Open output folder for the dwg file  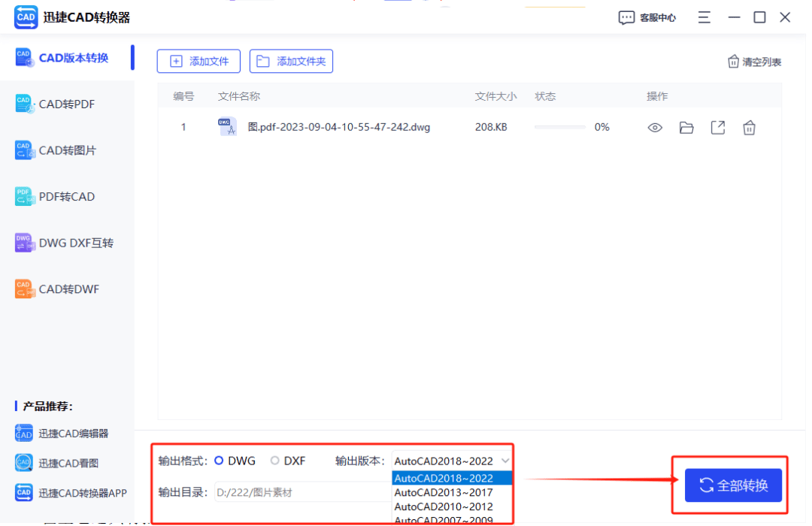[686, 127]
